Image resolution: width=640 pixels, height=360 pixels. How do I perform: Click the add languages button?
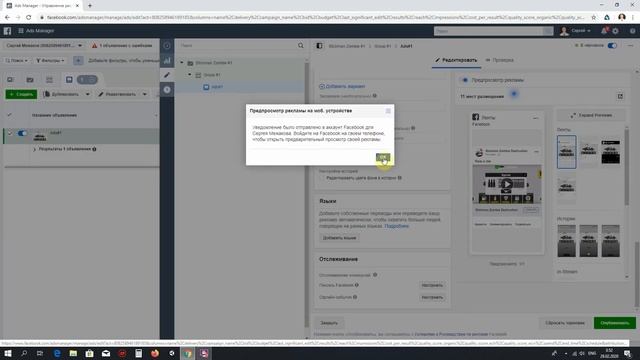coord(339,238)
